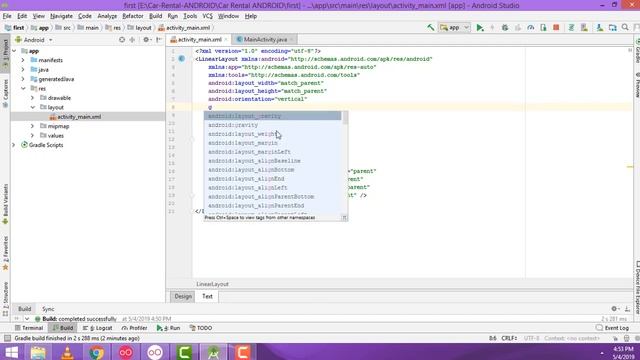Open the Project Structure icon

pos(612,28)
